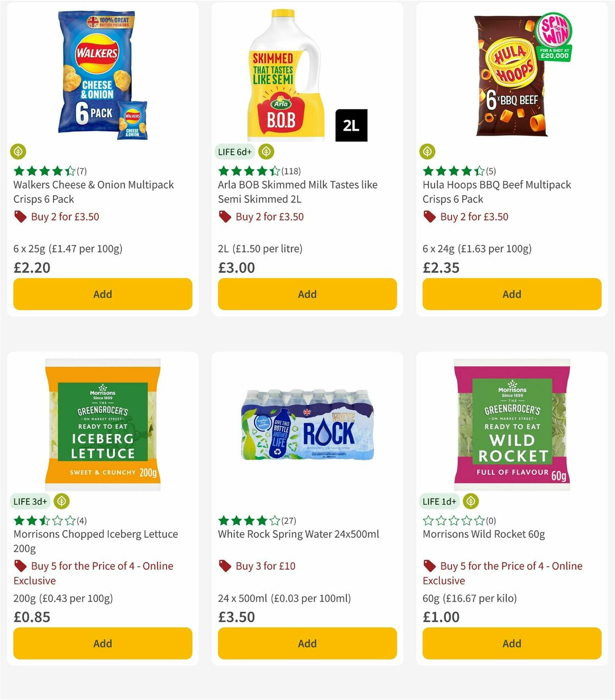
Task: Add White Rock Spring Water to basket
Action: [x=307, y=643]
